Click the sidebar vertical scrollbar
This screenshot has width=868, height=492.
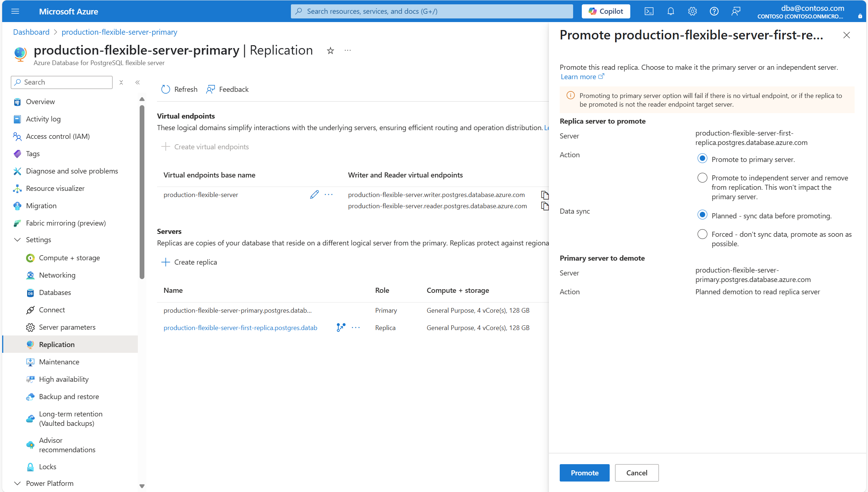(x=142, y=192)
